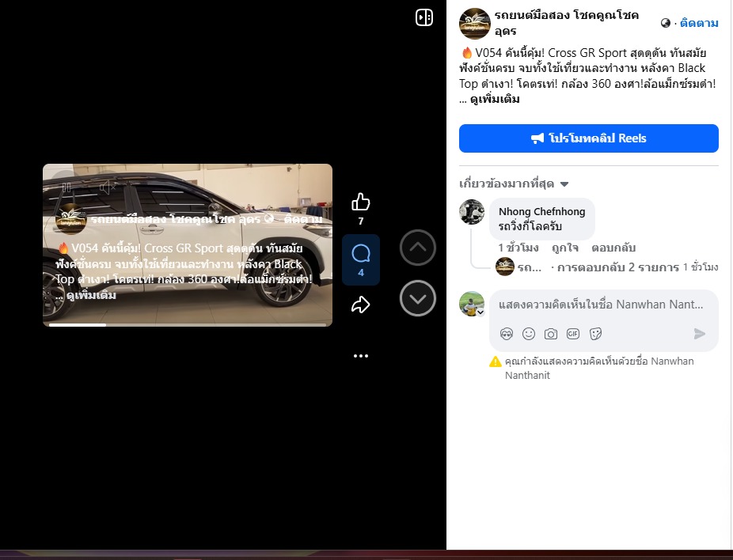
Task: Open Nhong Chefnhong's profile name link
Action: (x=541, y=211)
